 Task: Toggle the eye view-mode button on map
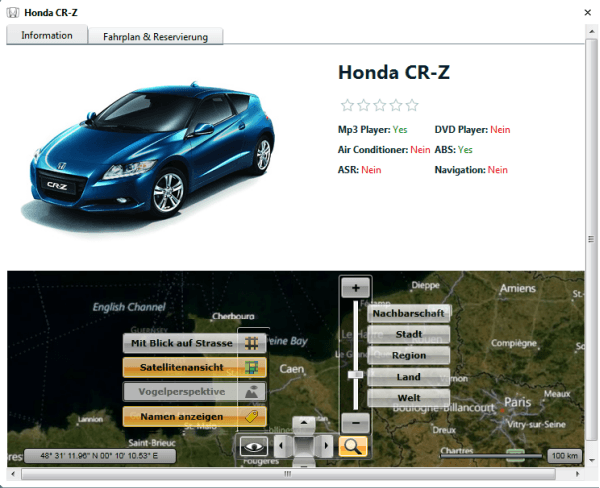tap(253, 446)
